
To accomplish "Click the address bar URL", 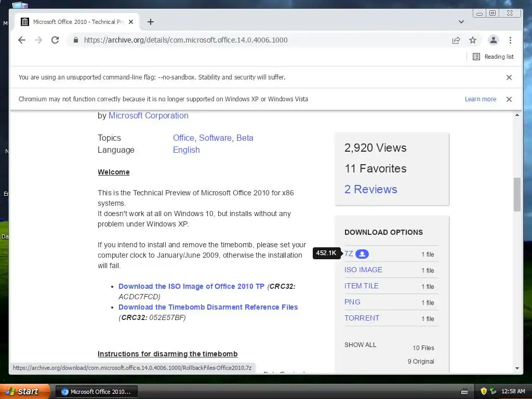I will tap(185, 40).
